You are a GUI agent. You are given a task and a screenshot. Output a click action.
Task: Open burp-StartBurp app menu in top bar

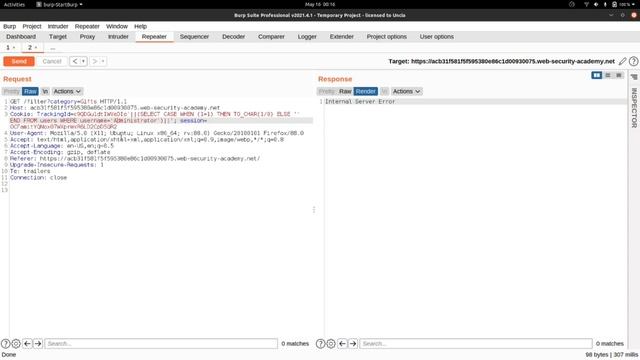pos(60,4)
